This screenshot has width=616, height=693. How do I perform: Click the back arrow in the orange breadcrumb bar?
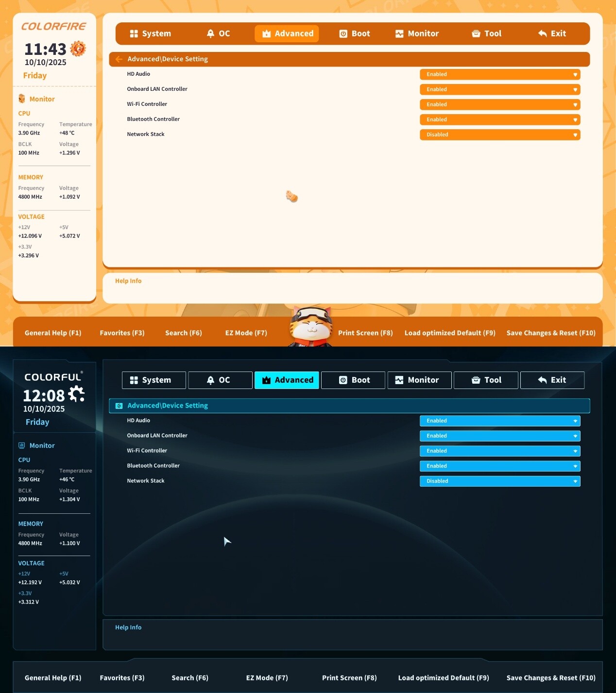[x=119, y=59]
